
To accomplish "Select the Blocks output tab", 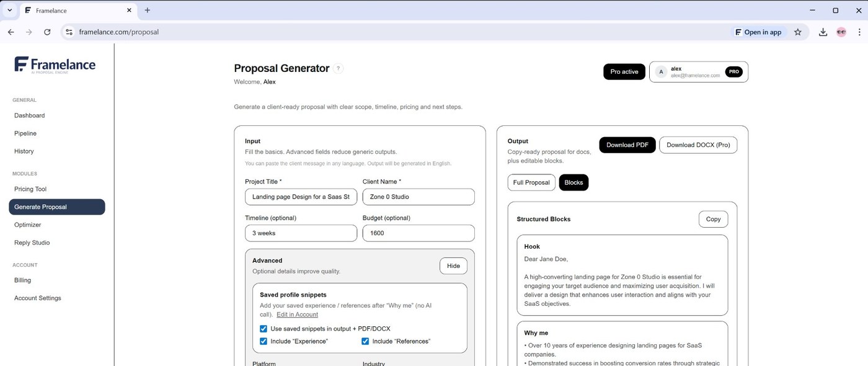I will [x=573, y=182].
